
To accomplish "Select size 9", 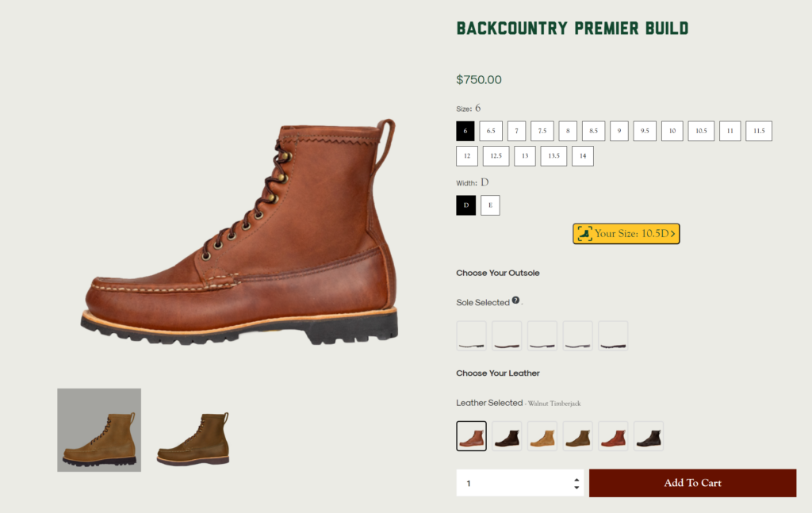I will [x=619, y=131].
